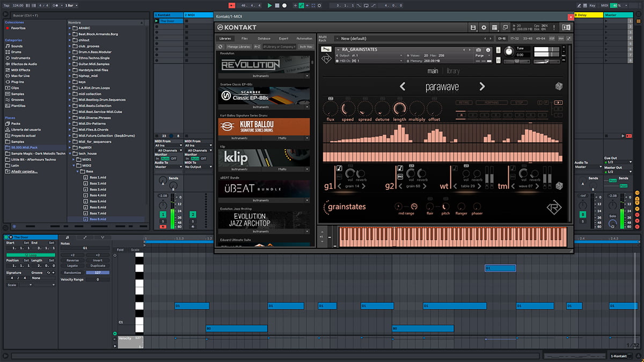
Task: Expand the chilout folder
Action: pos(70,40)
